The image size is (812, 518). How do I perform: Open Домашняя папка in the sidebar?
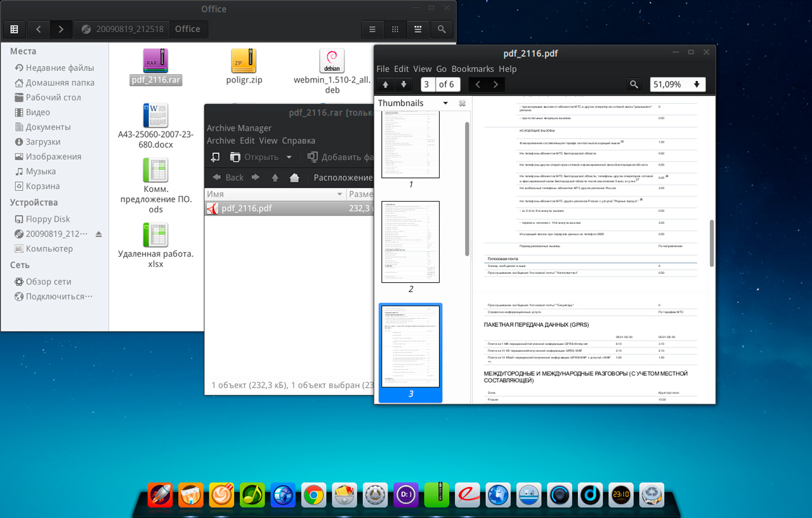pyautogui.click(x=60, y=82)
